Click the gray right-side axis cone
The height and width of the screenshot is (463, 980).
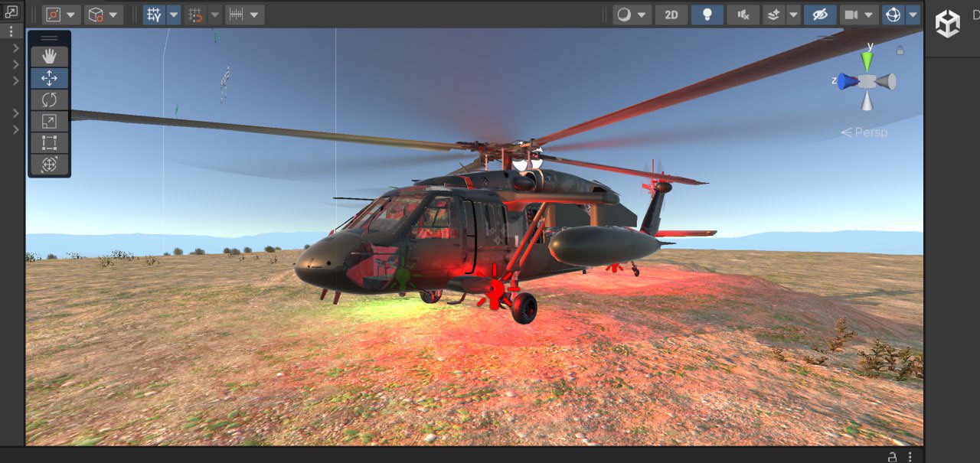887,81
